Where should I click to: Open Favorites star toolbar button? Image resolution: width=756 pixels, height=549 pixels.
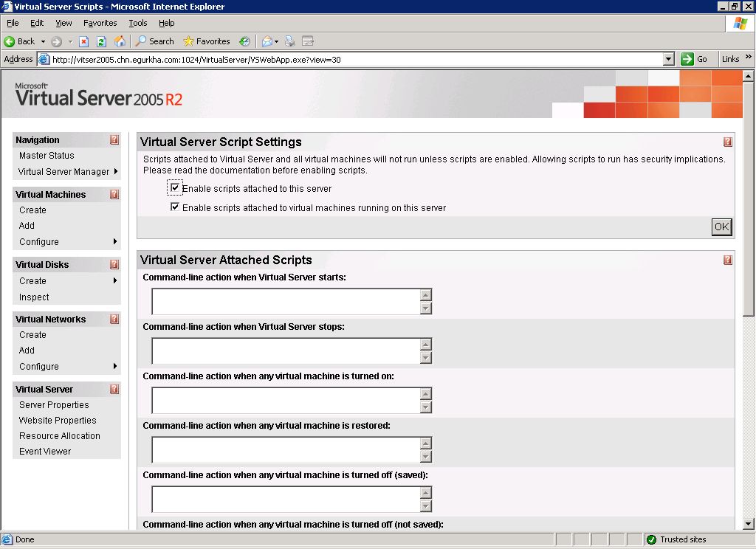coord(207,41)
